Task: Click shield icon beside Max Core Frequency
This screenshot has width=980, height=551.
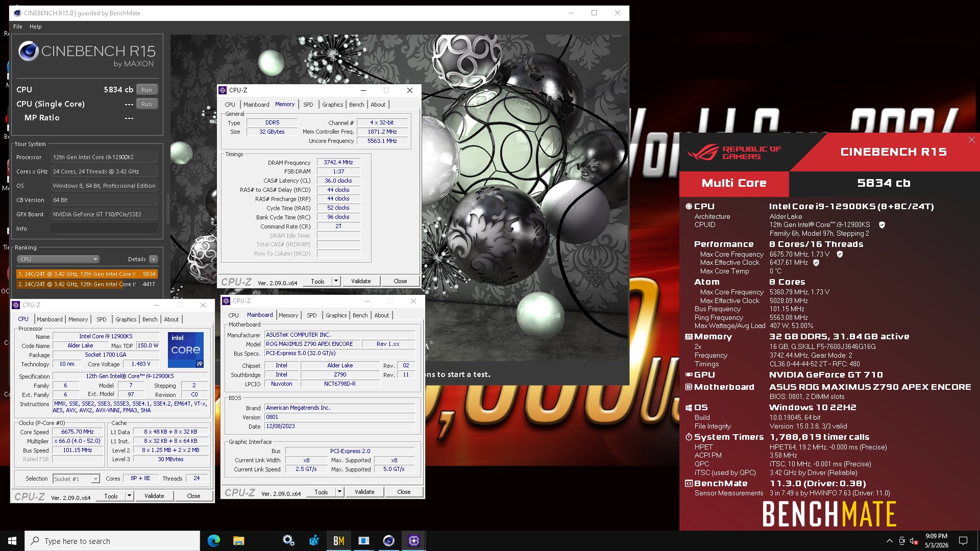Action: click(x=840, y=254)
